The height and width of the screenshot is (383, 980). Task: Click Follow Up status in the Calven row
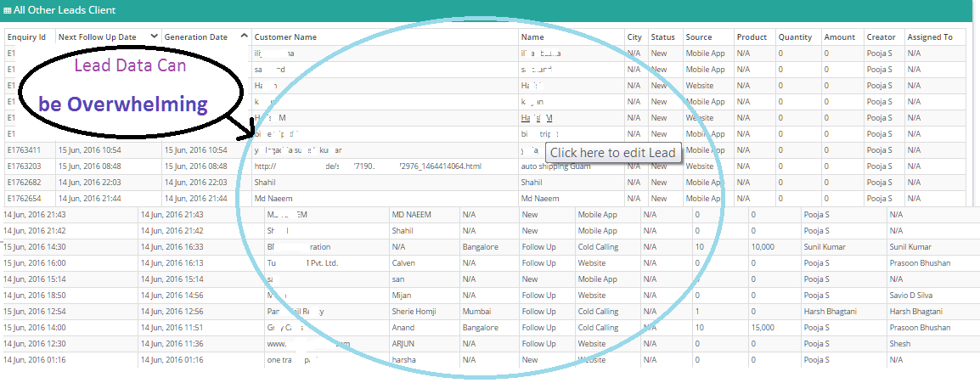pos(538,263)
